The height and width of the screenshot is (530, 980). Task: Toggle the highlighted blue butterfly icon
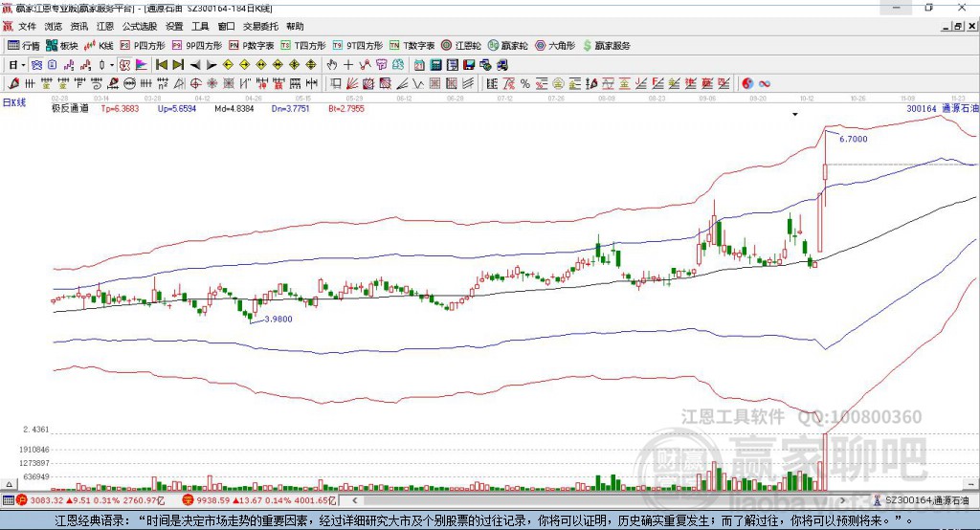click(x=36, y=65)
